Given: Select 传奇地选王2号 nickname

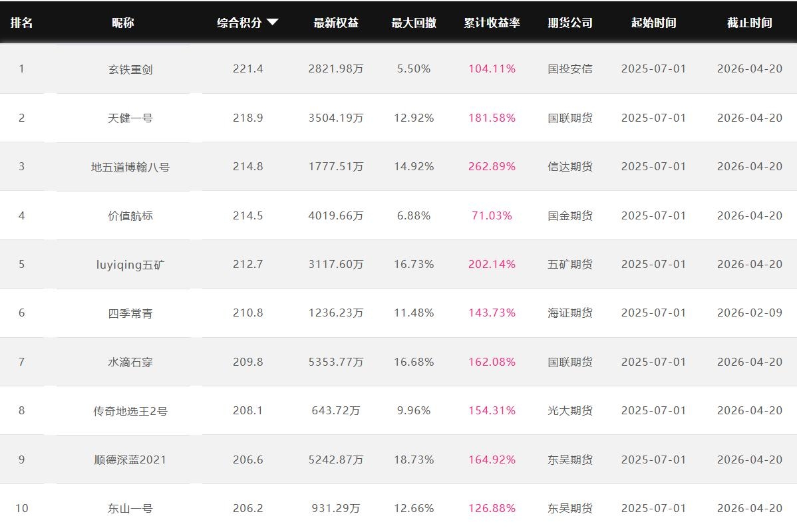Looking at the screenshot, I should pos(130,411).
